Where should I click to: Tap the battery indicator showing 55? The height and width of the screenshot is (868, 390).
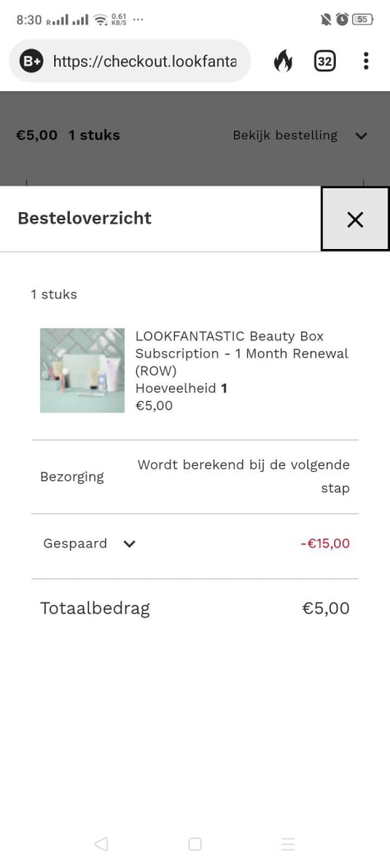click(x=363, y=20)
